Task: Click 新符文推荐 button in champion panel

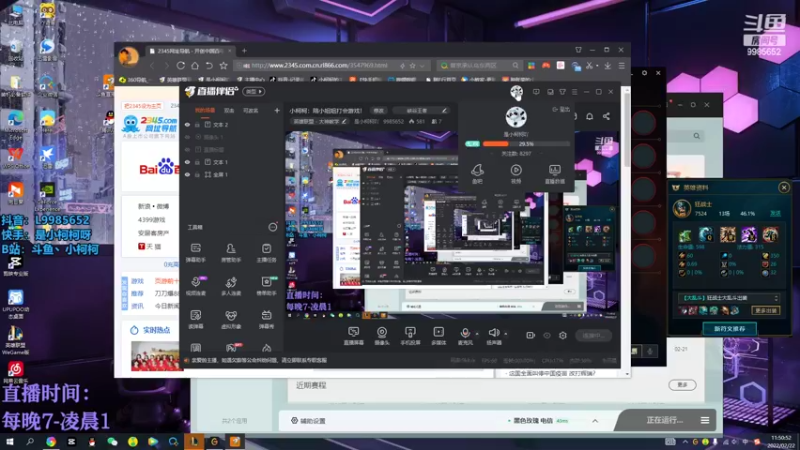Action: click(x=729, y=329)
